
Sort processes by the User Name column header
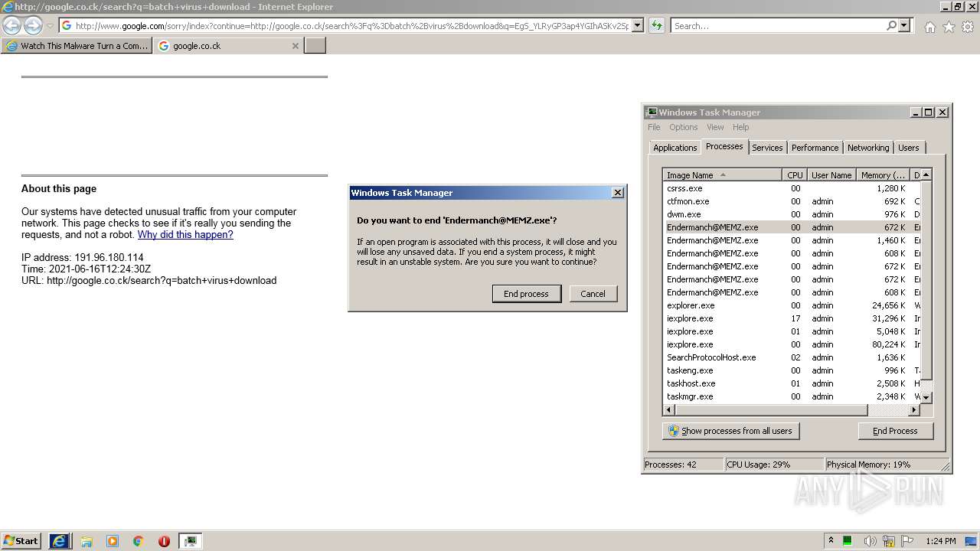pyautogui.click(x=831, y=175)
